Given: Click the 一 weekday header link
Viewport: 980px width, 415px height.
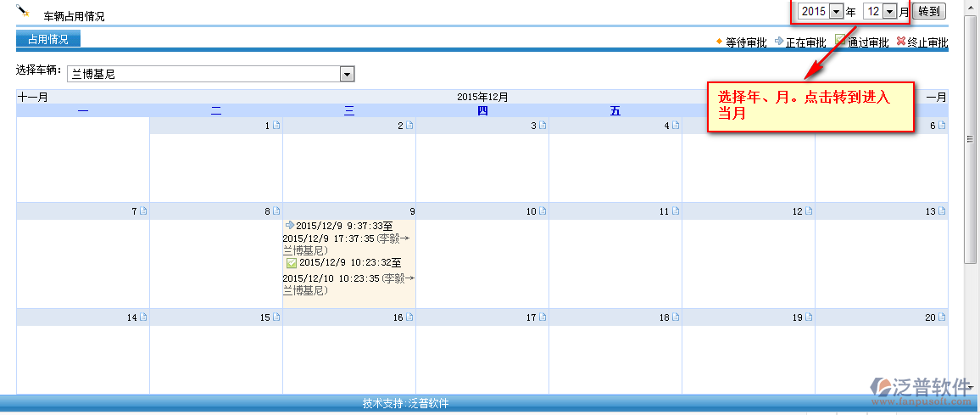Looking at the screenshot, I should tap(83, 111).
